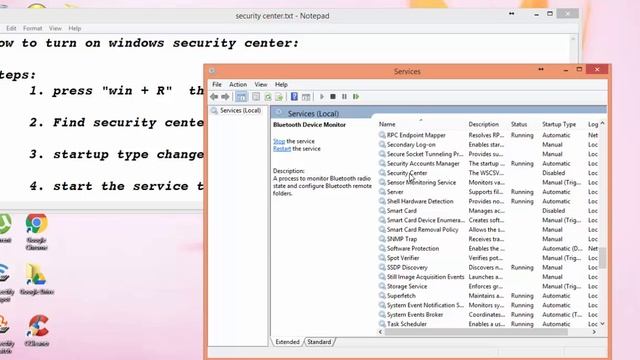Click the blue Help toolbar icon
The image size is (640, 360).
click(x=294, y=97)
